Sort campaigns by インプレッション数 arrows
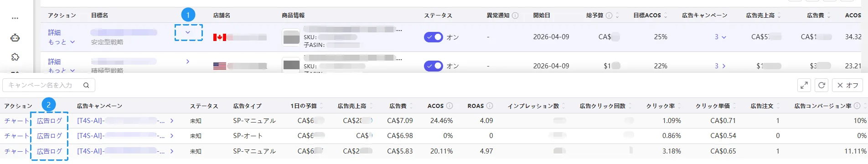Screen dimensions: 868x164 tap(563, 106)
